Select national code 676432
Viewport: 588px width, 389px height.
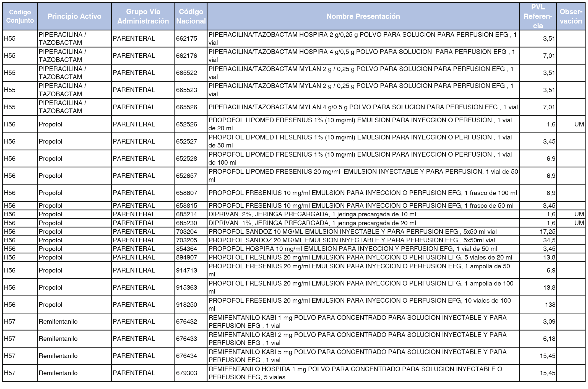point(187,321)
